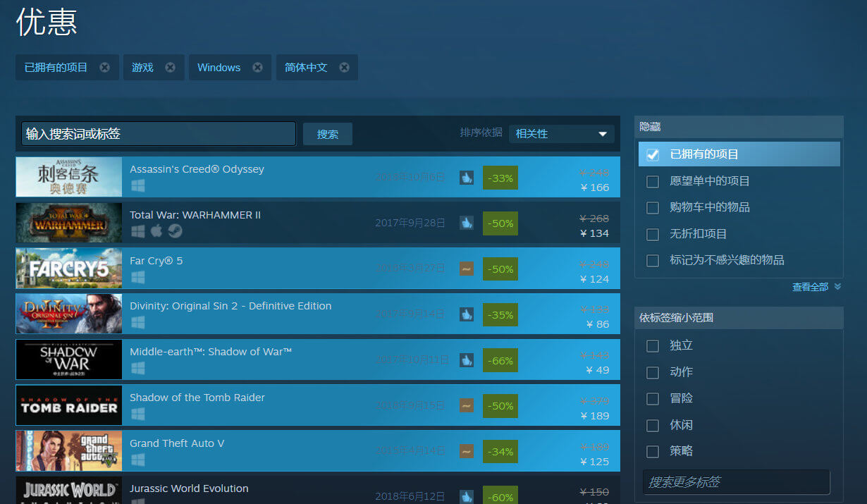Click thumbs-up review icon for Total War: WARHAMMER II

click(x=467, y=223)
